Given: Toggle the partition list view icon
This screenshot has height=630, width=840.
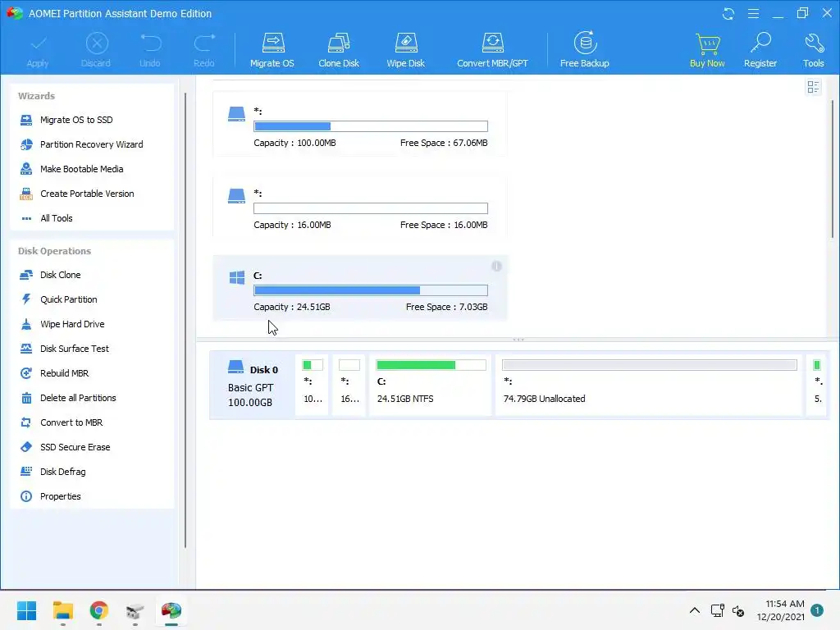Looking at the screenshot, I should pyautogui.click(x=813, y=87).
